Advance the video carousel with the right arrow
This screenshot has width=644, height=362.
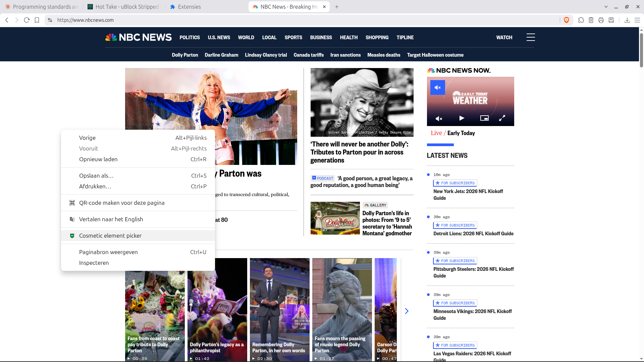(407, 311)
